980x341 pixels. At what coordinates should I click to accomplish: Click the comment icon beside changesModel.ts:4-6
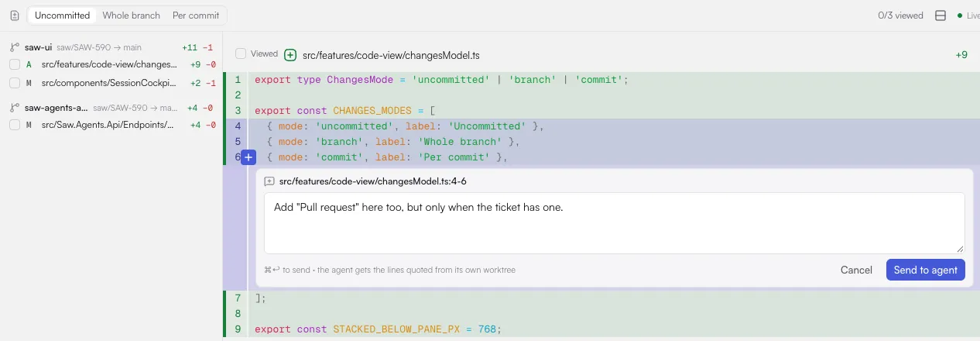[x=269, y=181]
